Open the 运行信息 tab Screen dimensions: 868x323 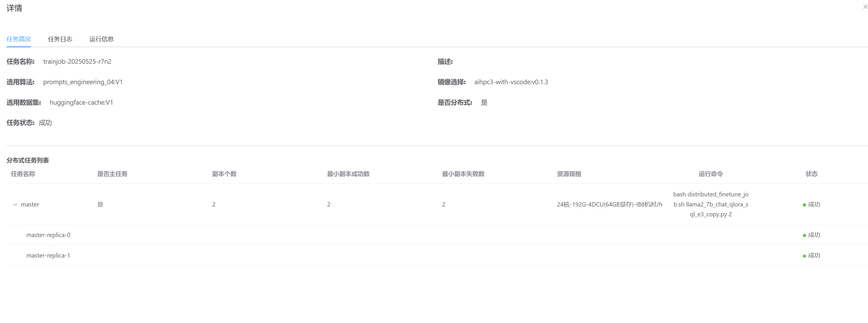101,39
